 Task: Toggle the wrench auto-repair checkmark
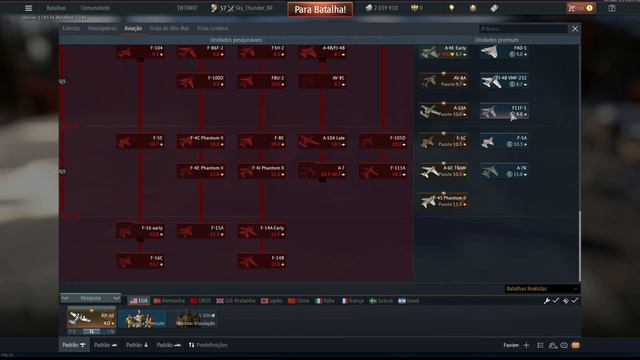[556, 301]
